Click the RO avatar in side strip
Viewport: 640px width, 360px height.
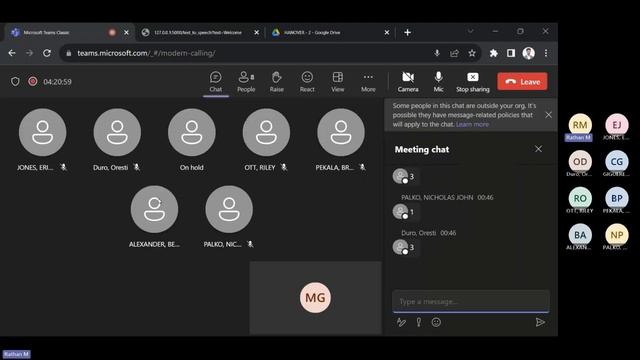(x=580, y=198)
